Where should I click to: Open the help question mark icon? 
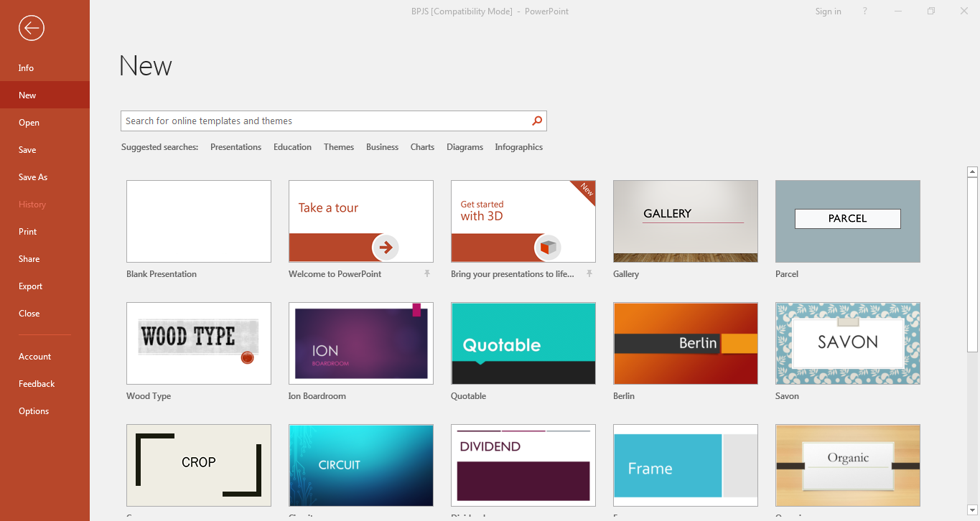click(x=865, y=11)
